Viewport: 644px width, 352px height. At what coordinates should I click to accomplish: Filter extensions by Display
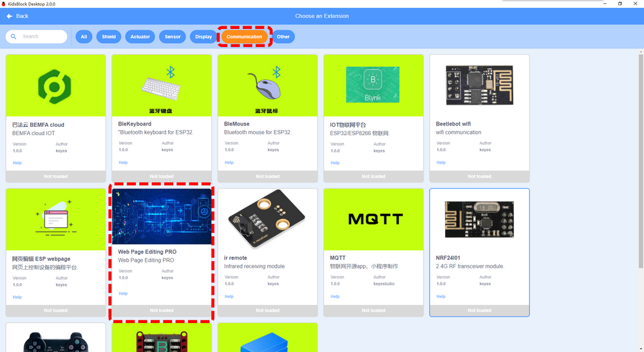click(x=204, y=37)
